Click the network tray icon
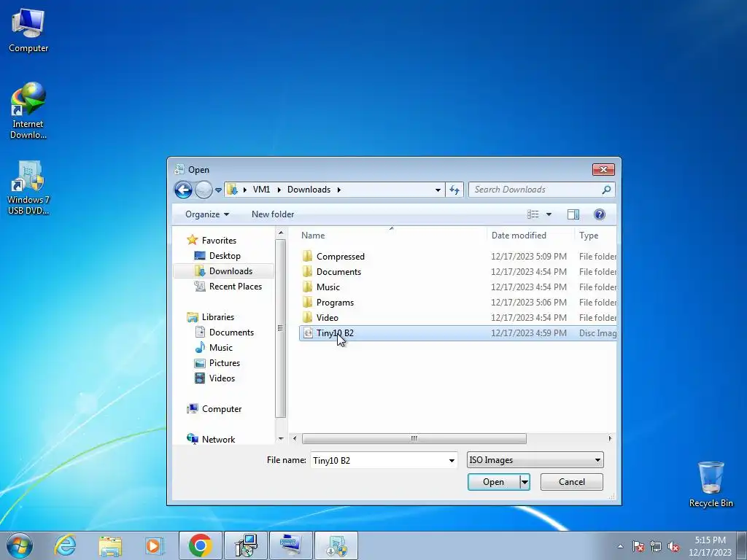Screen dimensions: 747x560 click(x=656, y=547)
